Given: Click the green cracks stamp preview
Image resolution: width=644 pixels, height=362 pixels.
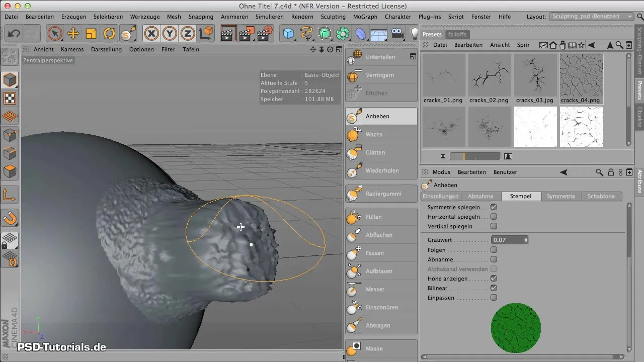Looking at the screenshot, I should pyautogui.click(x=516, y=328).
